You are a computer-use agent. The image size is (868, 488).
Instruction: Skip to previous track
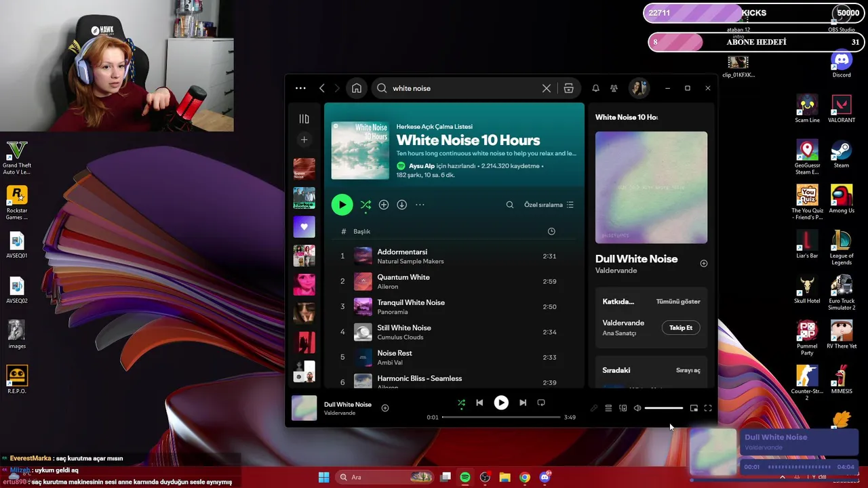(x=479, y=403)
